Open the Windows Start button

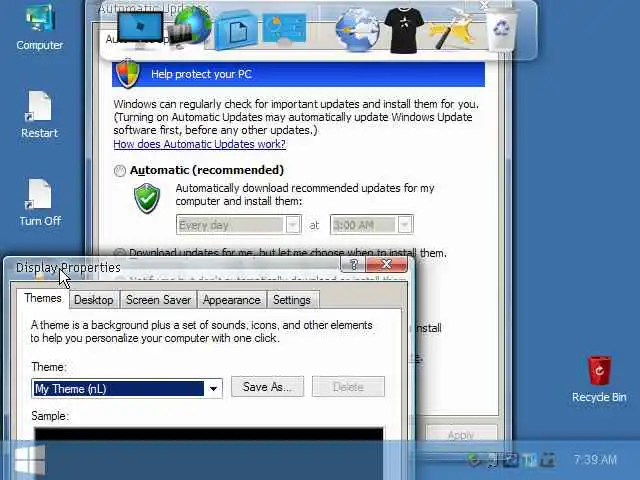[x=30, y=461]
